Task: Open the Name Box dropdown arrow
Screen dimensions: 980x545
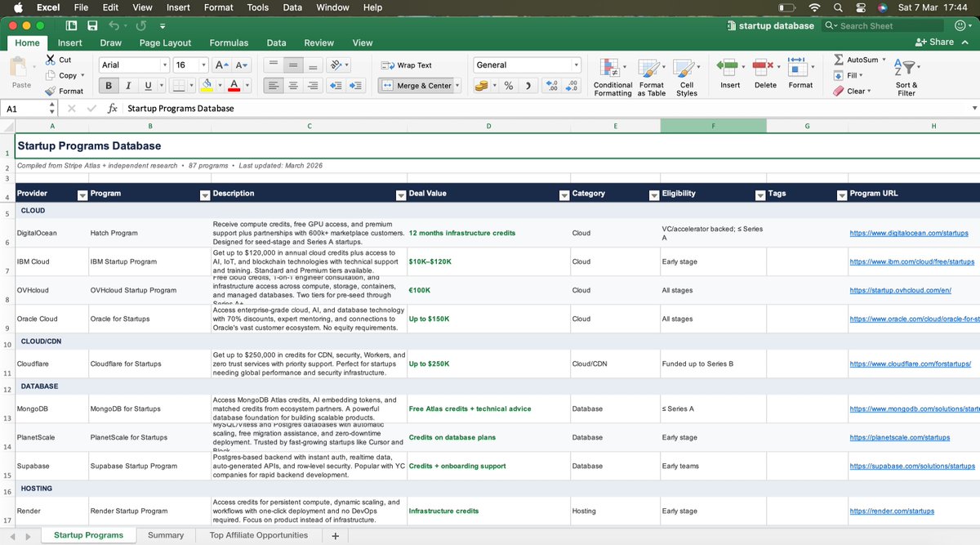Action: point(51,108)
